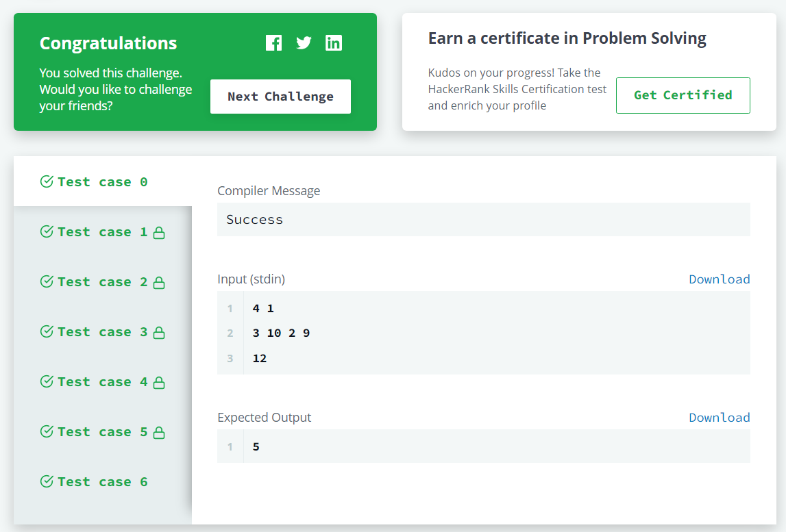The width and height of the screenshot is (786, 532).
Task: Click lock icon on Test case 1
Action: [159, 232]
